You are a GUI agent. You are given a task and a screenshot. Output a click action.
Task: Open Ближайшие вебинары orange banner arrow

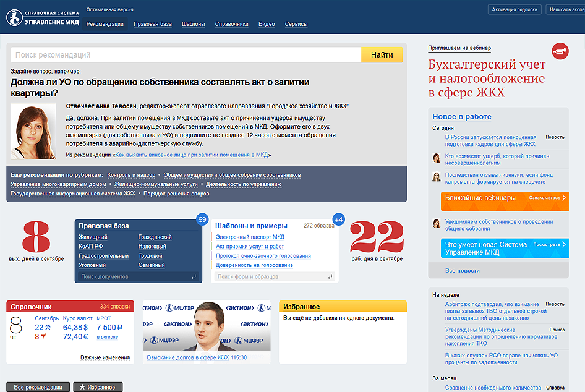pyautogui.click(x=564, y=198)
